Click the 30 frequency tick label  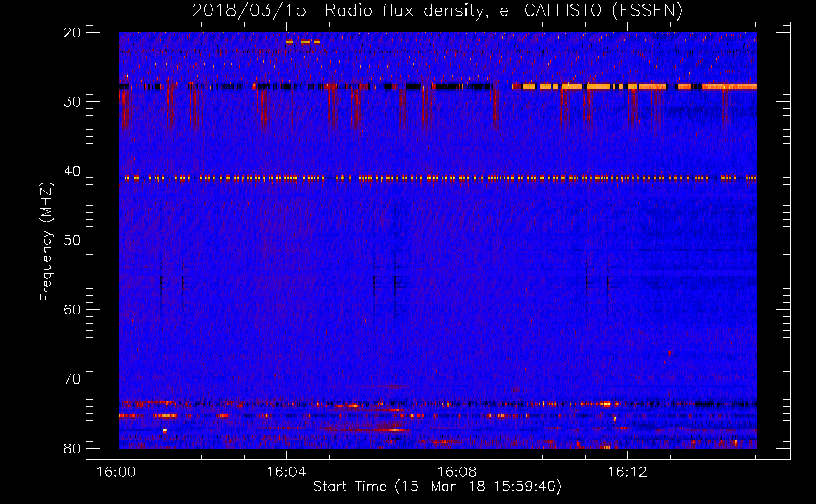click(72, 102)
